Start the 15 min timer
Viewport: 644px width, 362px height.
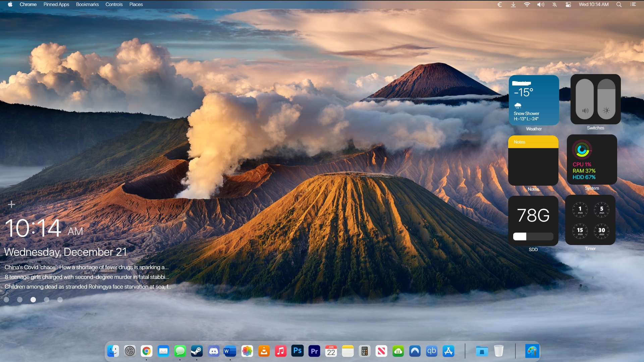coord(580,231)
